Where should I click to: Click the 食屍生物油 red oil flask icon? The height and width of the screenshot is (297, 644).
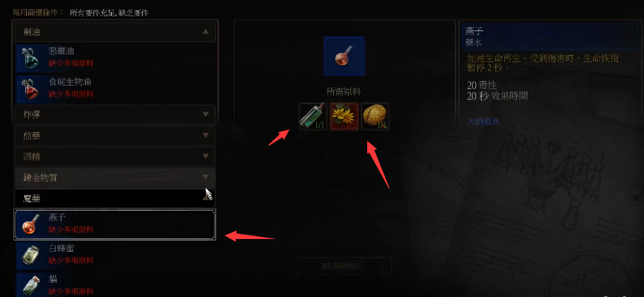click(x=30, y=89)
